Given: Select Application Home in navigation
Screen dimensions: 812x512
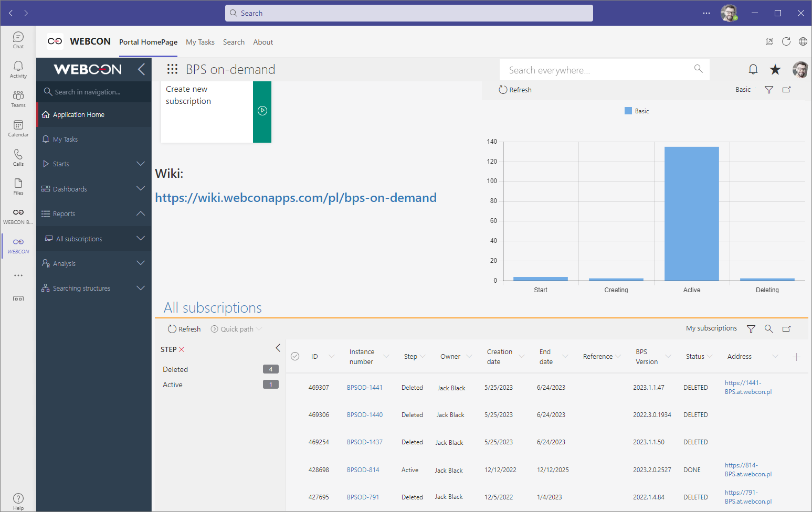Looking at the screenshot, I should click(94, 114).
